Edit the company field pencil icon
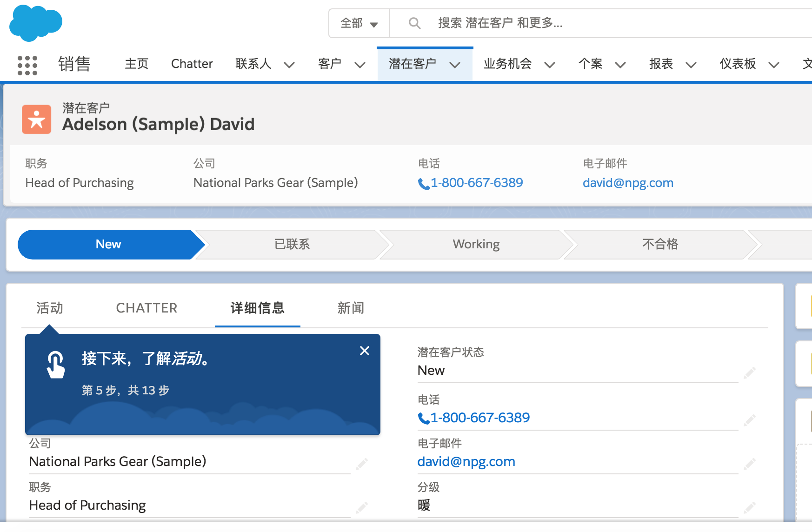This screenshot has height=532, width=812. click(361, 464)
